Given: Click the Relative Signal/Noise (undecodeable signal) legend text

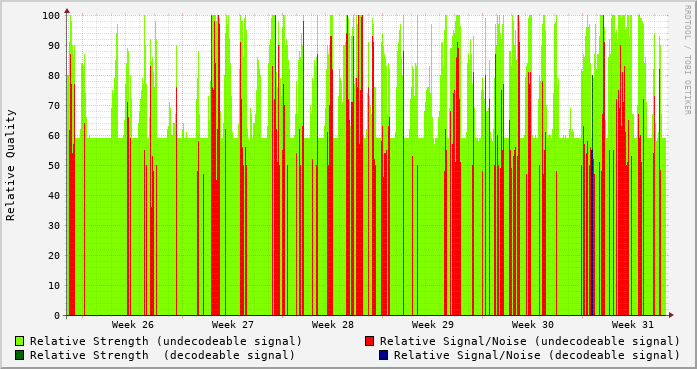Looking at the screenshot, I should [x=529, y=341].
